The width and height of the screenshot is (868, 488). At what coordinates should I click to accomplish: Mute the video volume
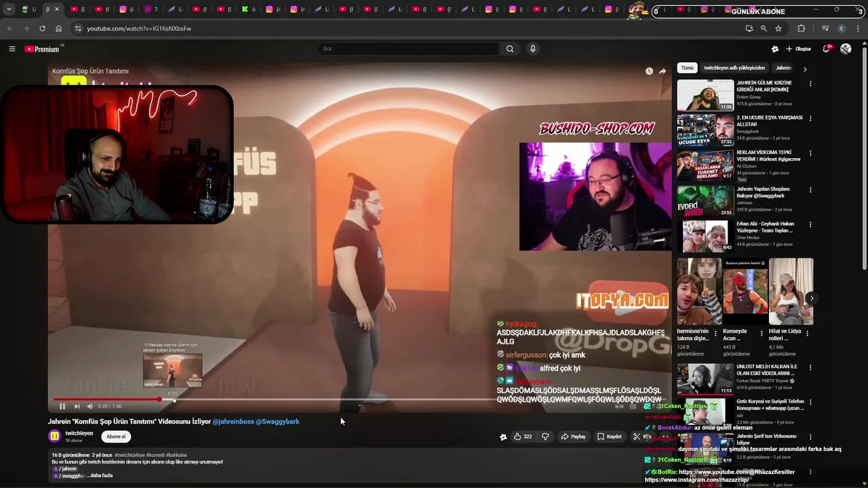90,406
